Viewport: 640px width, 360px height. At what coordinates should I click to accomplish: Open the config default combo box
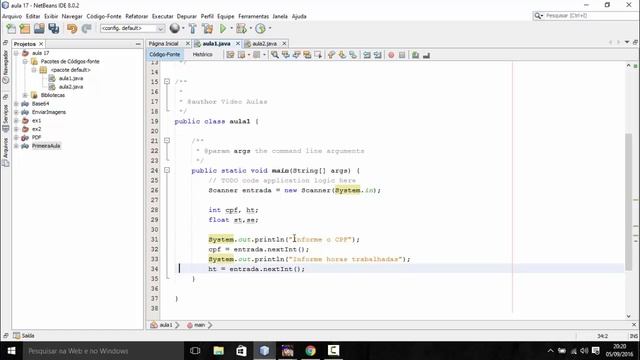click(132, 28)
